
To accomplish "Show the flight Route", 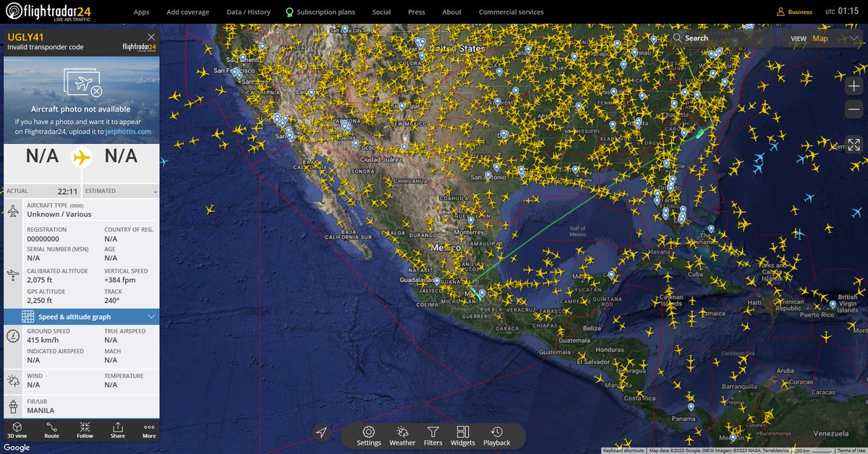I will [x=51, y=430].
